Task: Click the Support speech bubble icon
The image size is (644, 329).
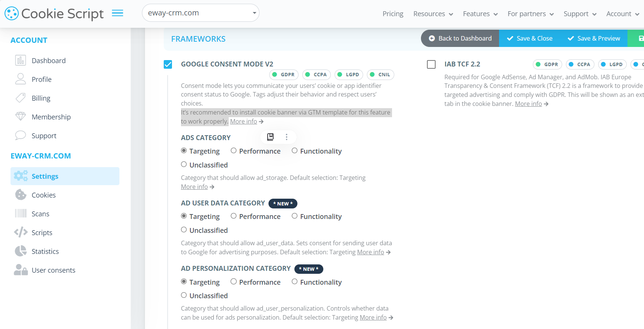Action: pyautogui.click(x=21, y=135)
